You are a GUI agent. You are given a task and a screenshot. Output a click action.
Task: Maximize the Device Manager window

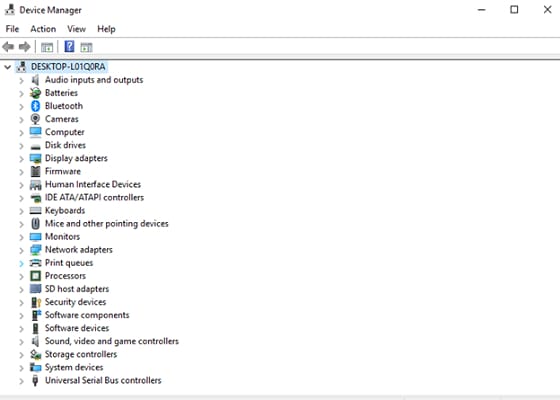coord(514,10)
